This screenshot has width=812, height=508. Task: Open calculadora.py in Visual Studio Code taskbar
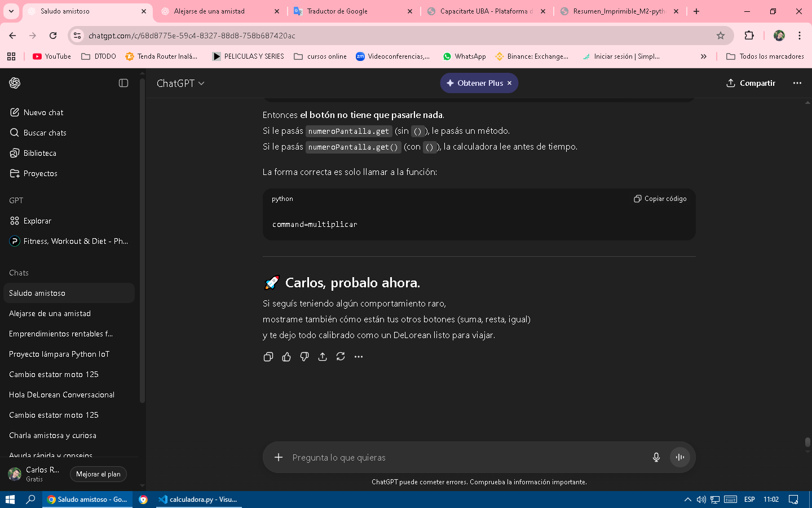coord(198,500)
